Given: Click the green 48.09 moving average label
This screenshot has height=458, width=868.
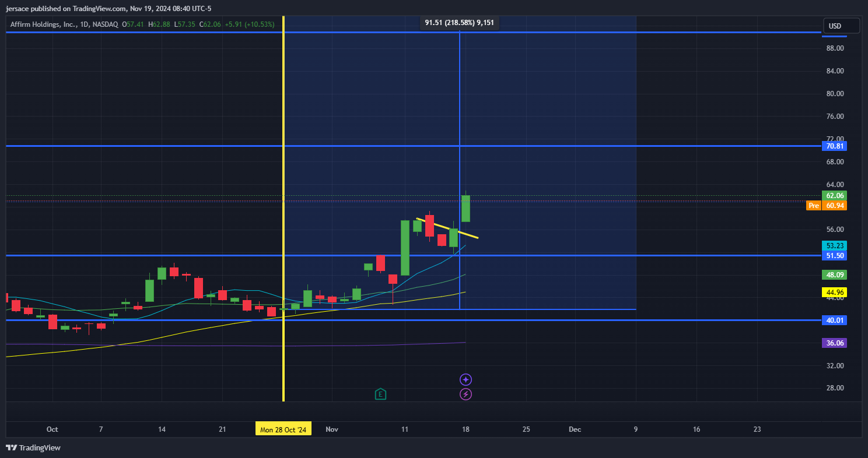Looking at the screenshot, I should point(835,274).
